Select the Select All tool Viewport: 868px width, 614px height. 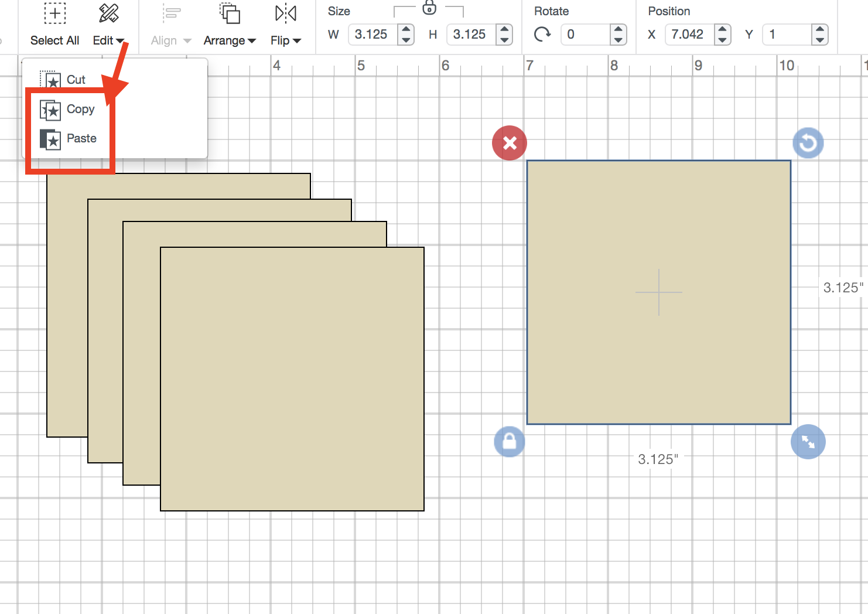(54, 26)
